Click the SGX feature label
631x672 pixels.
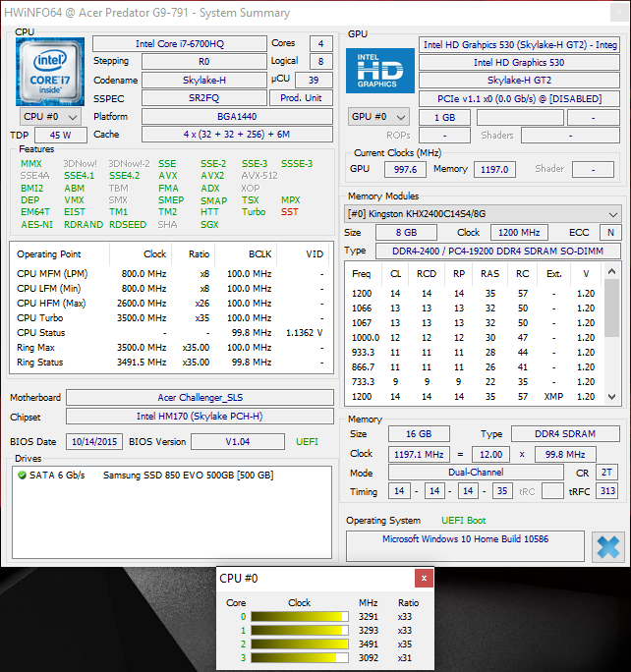(209, 225)
